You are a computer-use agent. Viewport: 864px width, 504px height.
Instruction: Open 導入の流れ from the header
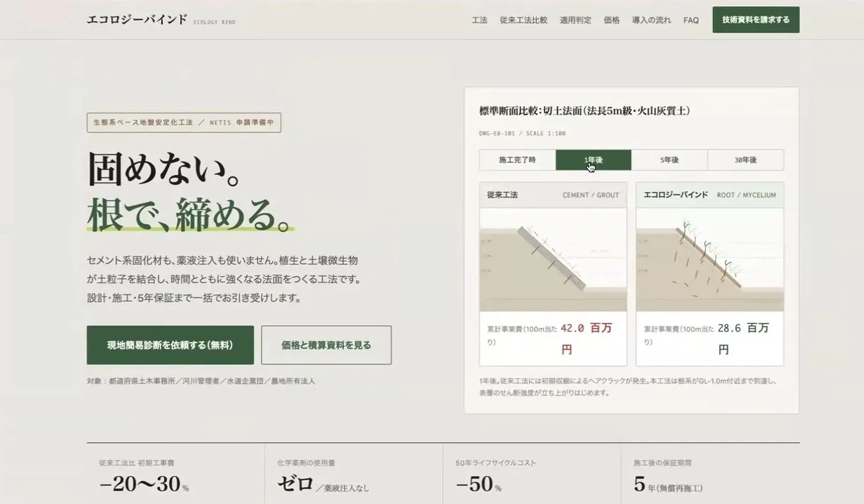pos(652,20)
